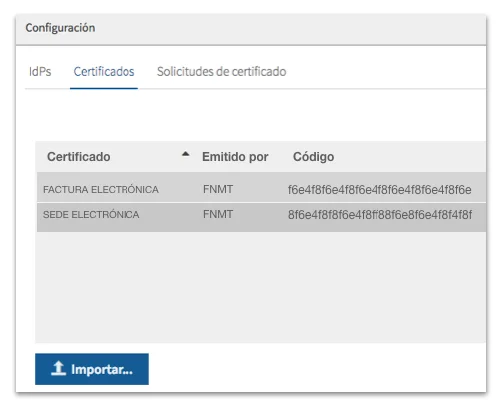Open the Solicitudes de certificado tab
This screenshot has height=408, width=503.
pyautogui.click(x=221, y=72)
